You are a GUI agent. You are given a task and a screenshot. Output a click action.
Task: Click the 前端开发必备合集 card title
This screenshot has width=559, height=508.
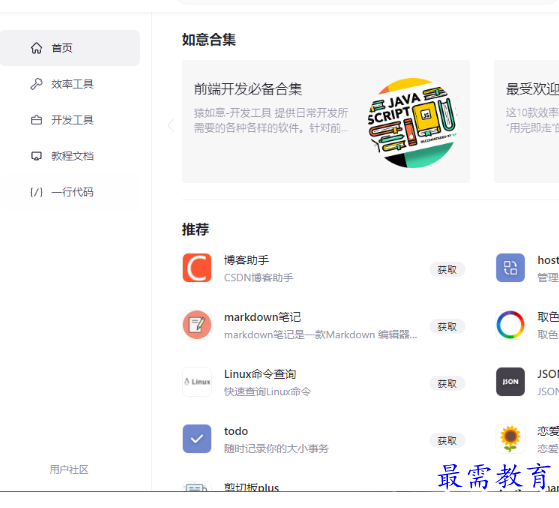coord(248,89)
